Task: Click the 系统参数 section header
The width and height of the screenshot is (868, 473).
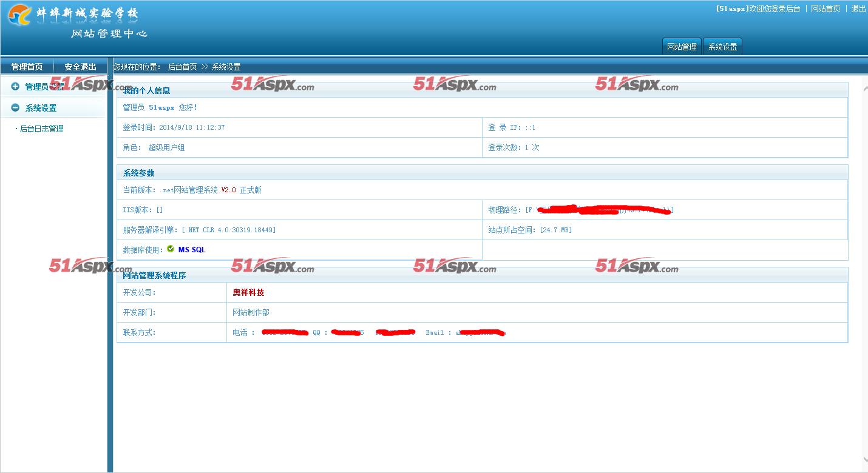Action: click(138, 173)
